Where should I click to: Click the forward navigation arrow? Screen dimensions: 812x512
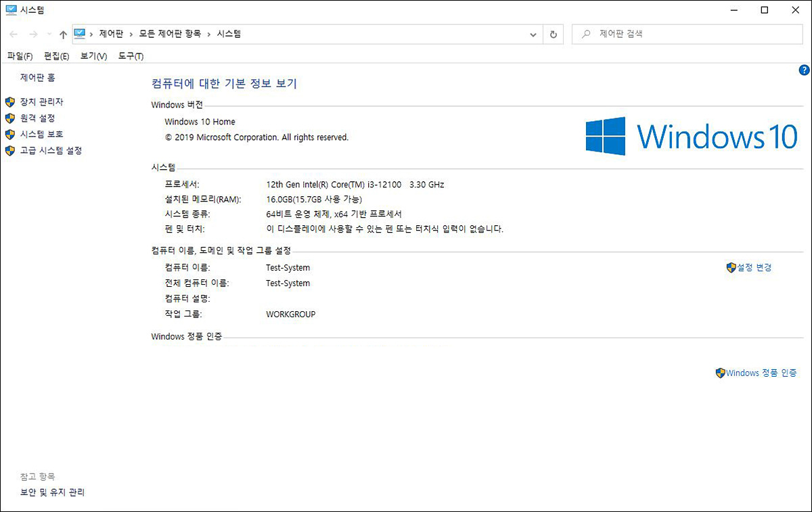coord(33,34)
